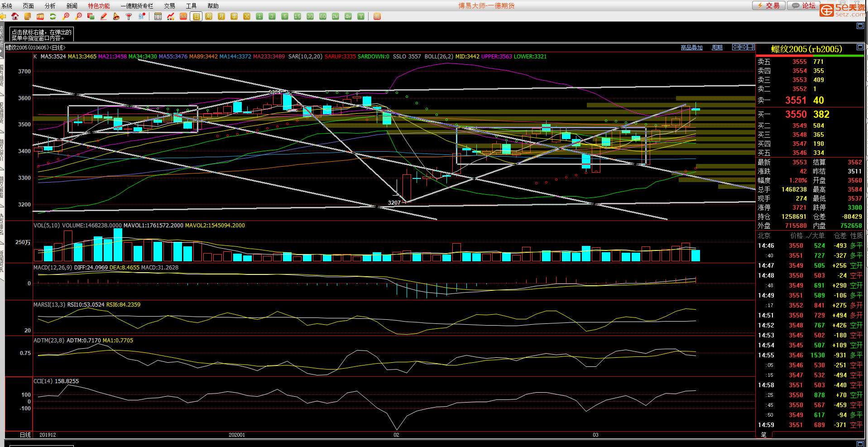Open the 分析 menu

click(x=50, y=6)
